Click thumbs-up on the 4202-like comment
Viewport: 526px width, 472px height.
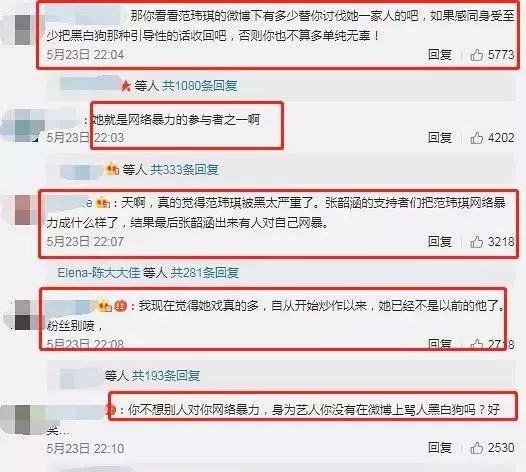pos(476,138)
